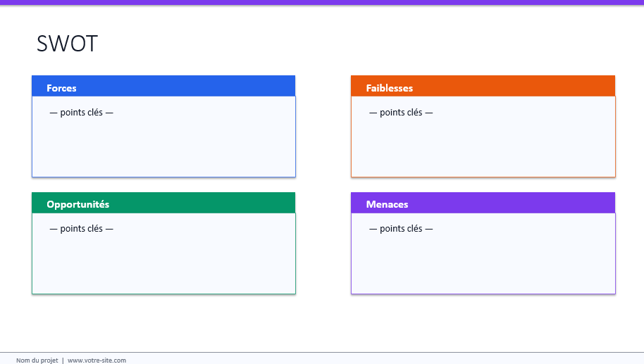Click the points clés placeholder under Faiblesses
Image resolution: width=644 pixels, height=364 pixels.
click(x=401, y=112)
